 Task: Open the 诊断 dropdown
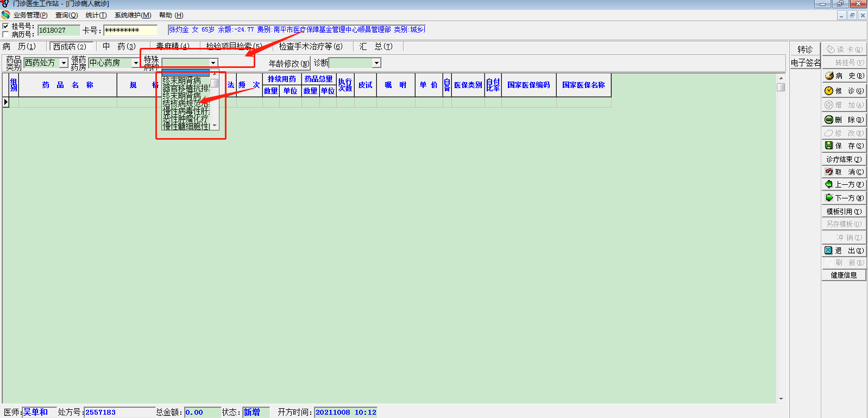click(x=376, y=63)
